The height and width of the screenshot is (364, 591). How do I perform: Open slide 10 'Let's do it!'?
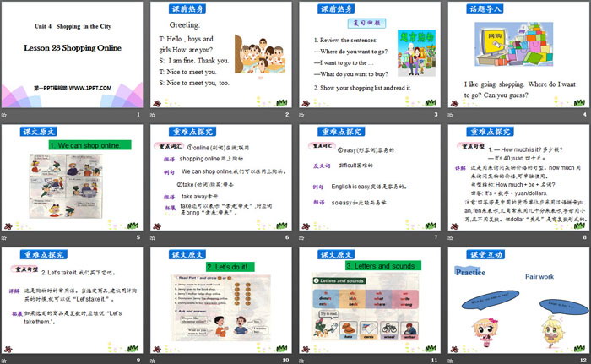pos(221,301)
